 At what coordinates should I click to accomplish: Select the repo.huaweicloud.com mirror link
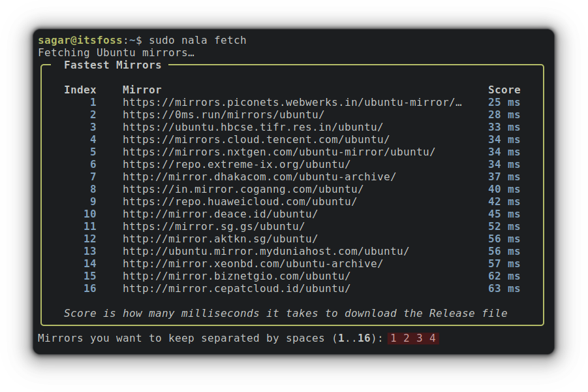240,201
